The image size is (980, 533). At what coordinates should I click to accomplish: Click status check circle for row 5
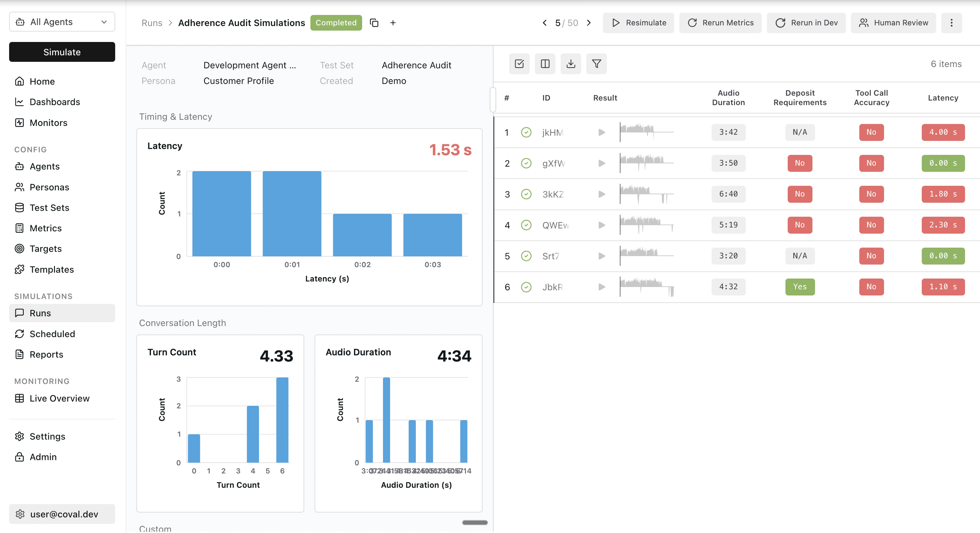(526, 256)
